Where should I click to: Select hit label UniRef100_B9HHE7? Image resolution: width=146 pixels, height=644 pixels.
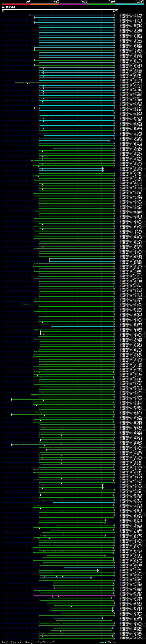[x=131, y=25]
